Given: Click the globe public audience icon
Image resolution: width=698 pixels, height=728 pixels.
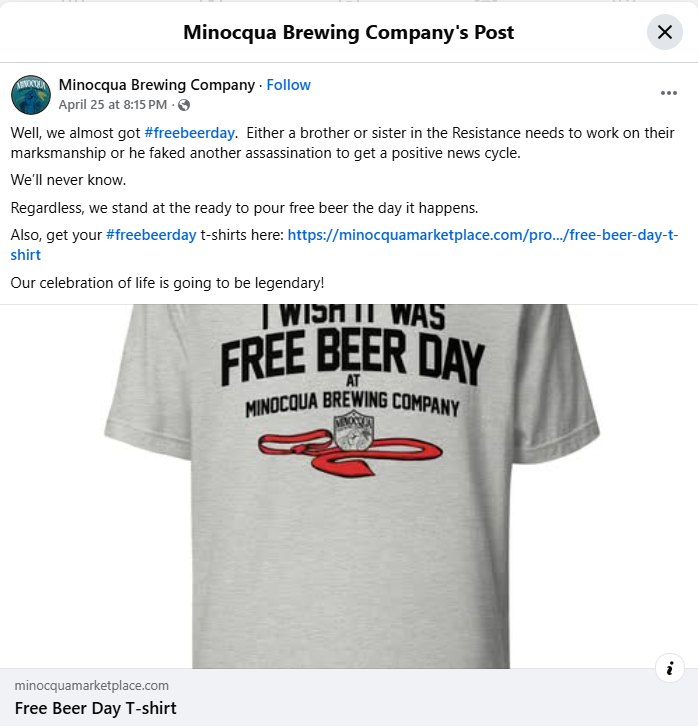Looking at the screenshot, I should [x=184, y=105].
